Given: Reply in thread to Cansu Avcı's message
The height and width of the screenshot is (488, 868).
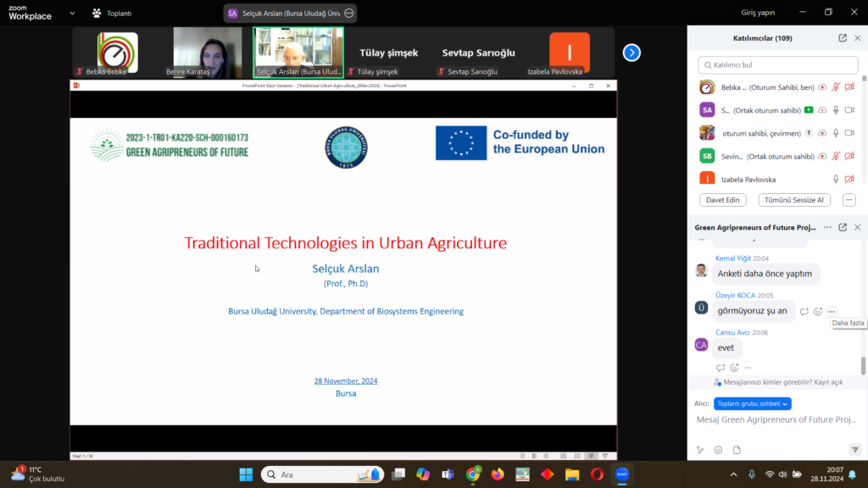Looking at the screenshot, I should click(x=720, y=368).
